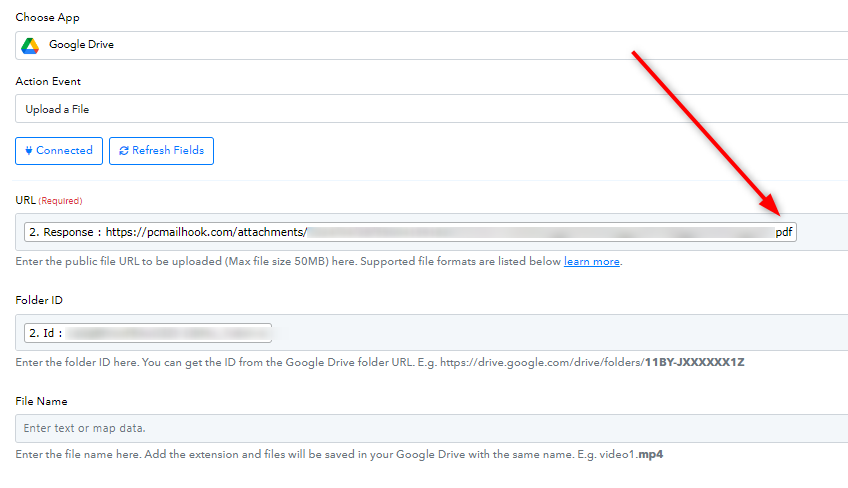Click the bold example ID '11BY-JXXXXXX1Z'
The width and height of the screenshot is (848, 488).
(694, 362)
